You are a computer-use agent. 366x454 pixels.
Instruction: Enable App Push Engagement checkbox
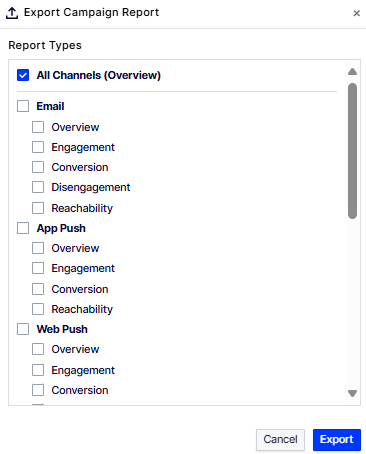tap(38, 268)
